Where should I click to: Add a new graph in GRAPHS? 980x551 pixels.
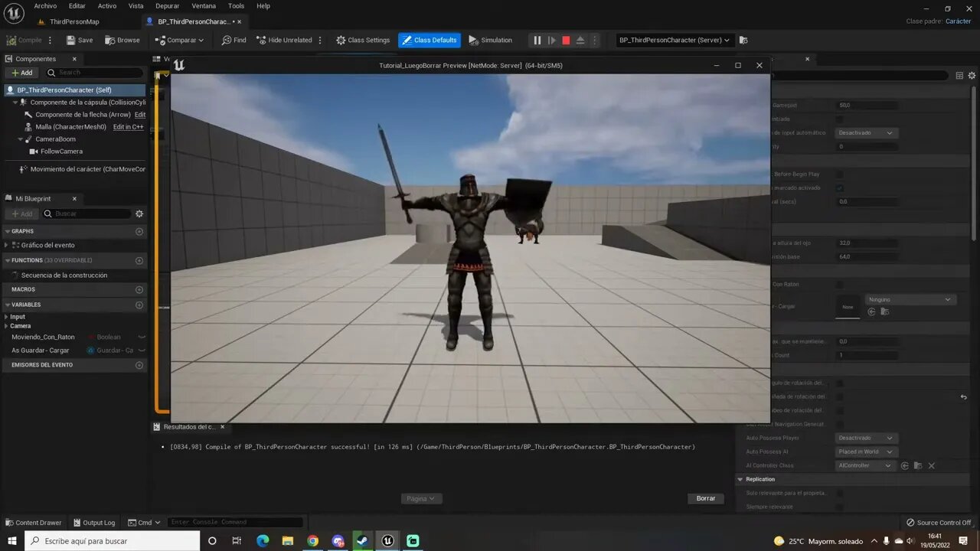tap(139, 231)
